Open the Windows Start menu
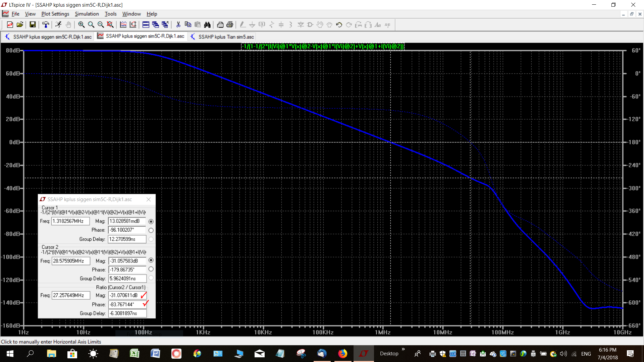Viewport: 644px width, 362px height. [x=10, y=354]
